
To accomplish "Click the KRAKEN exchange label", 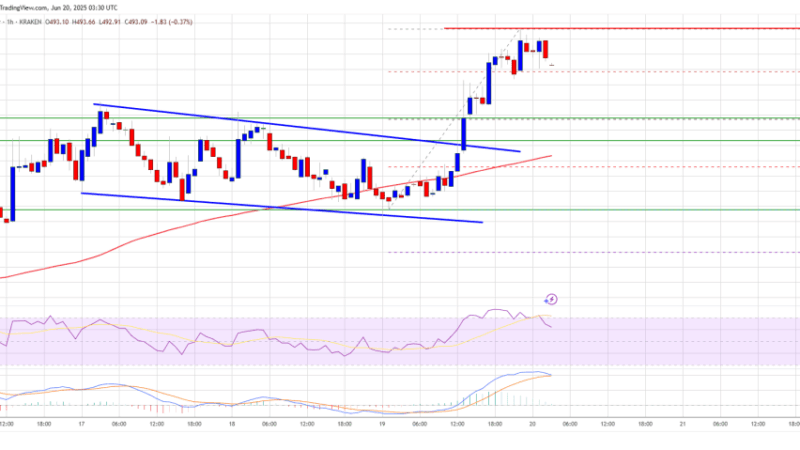I will pos(31,22).
